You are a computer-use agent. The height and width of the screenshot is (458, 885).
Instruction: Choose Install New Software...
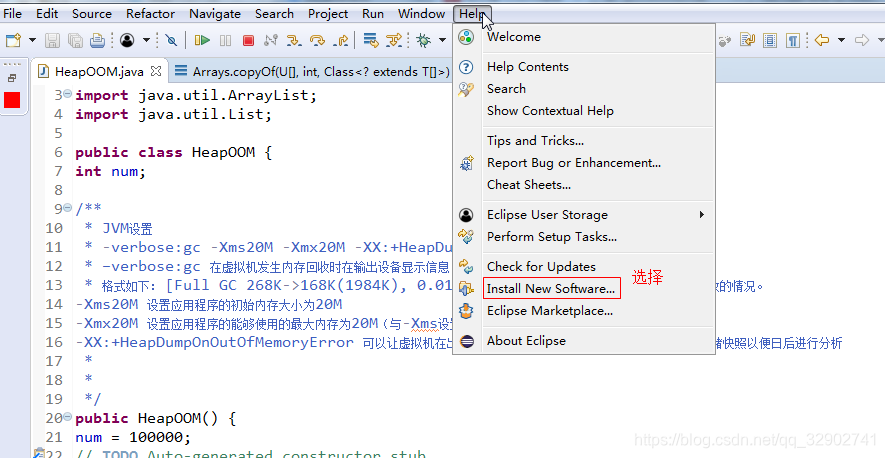pos(584,289)
